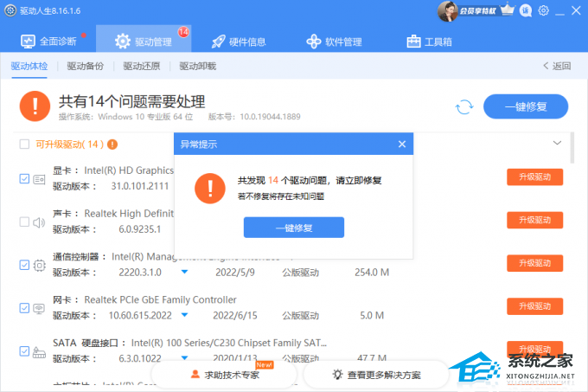Click the 驱动管理 gear icon

click(123, 42)
